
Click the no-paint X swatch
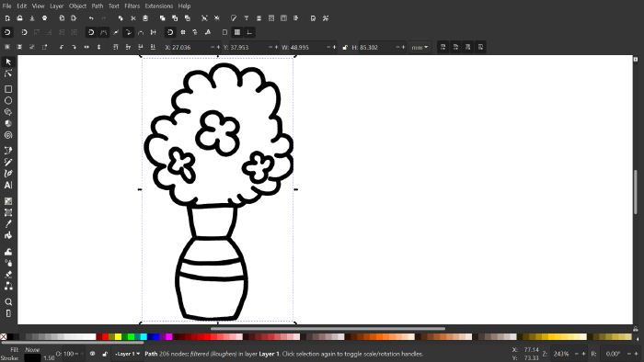click(x=4, y=336)
